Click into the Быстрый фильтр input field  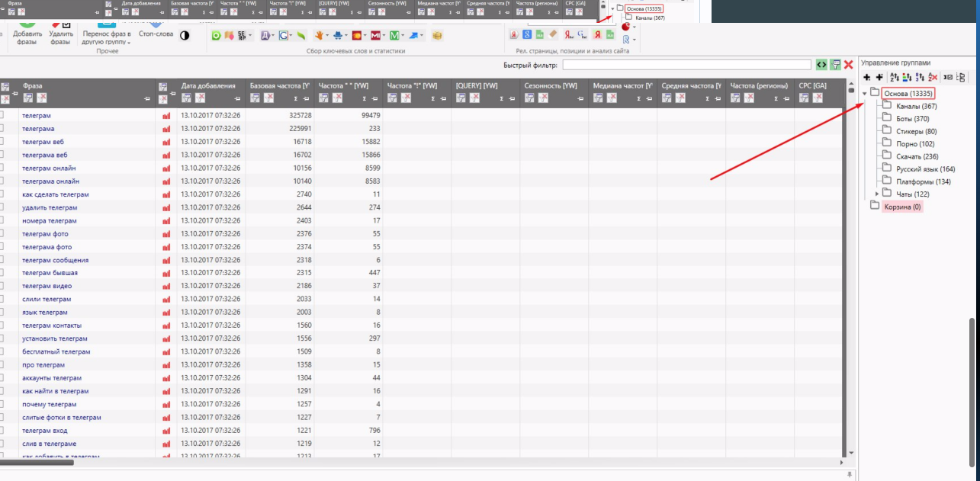tap(686, 65)
